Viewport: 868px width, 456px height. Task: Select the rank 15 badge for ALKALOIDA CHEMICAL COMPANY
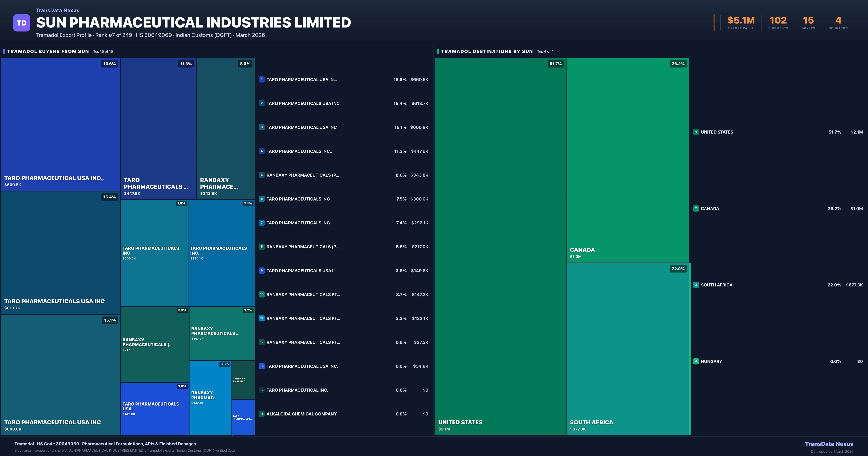pyautogui.click(x=262, y=414)
